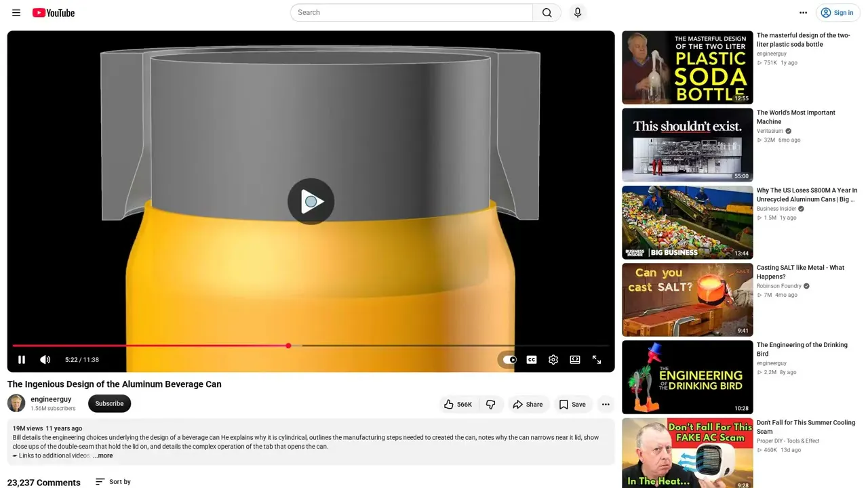Open more actions next to Save

(606, 405)
